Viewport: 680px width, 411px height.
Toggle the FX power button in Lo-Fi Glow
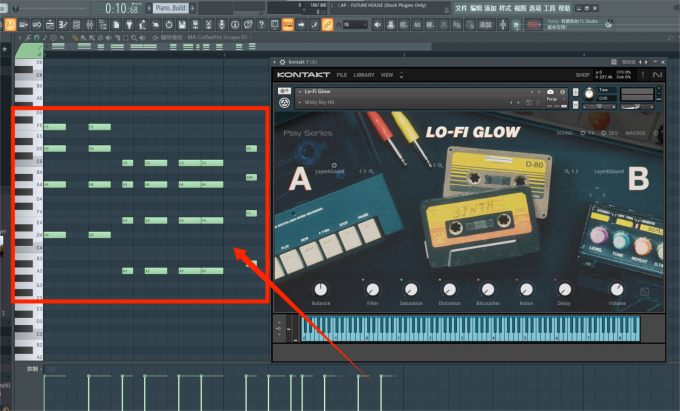click(582, 133)
